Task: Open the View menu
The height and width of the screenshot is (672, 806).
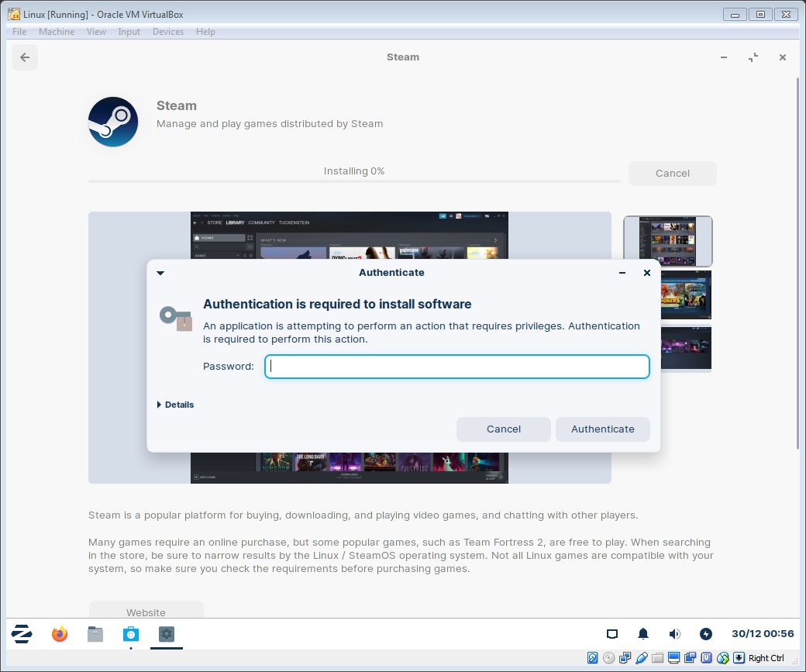Action: (x=96, y=32)
